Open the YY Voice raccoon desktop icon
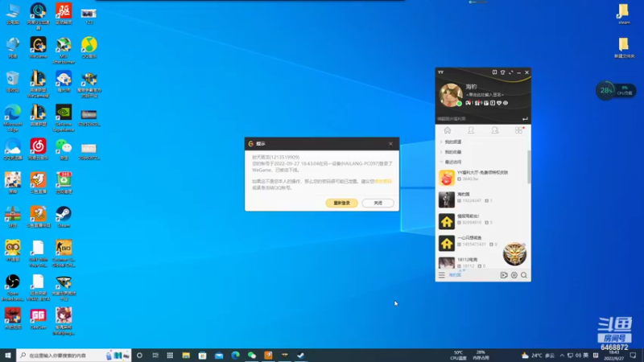This screenshot has width=644, height=362. (x=13, y=250)
